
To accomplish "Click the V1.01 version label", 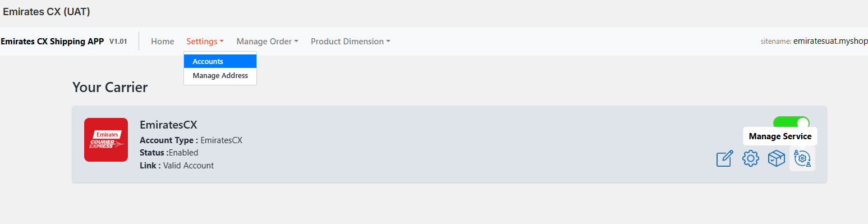I will click(118, 42).
